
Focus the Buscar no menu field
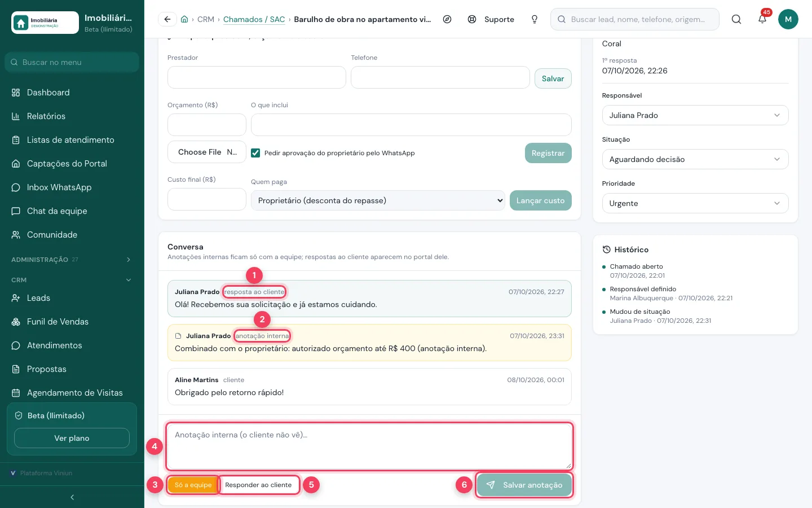click(x=72, y=62)
